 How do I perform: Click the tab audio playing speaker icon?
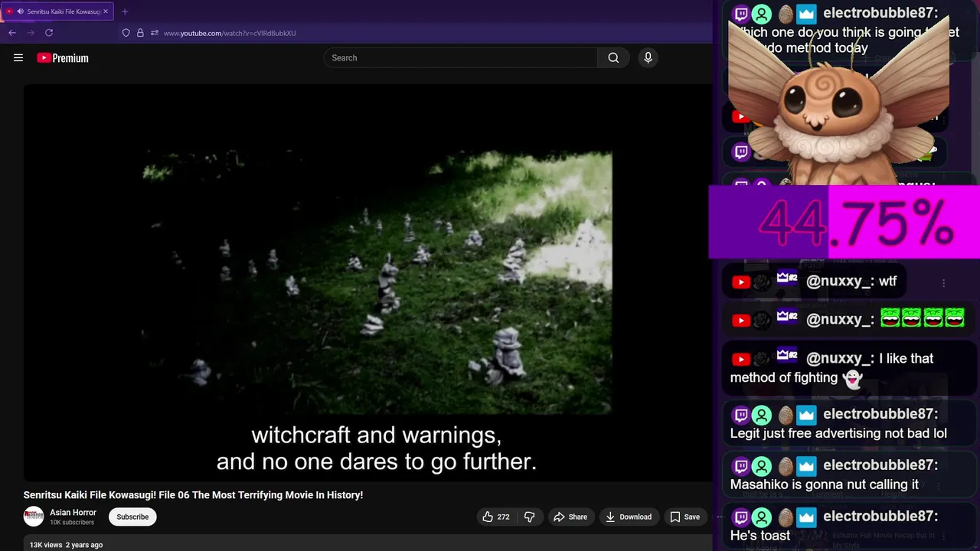[20, 11]
